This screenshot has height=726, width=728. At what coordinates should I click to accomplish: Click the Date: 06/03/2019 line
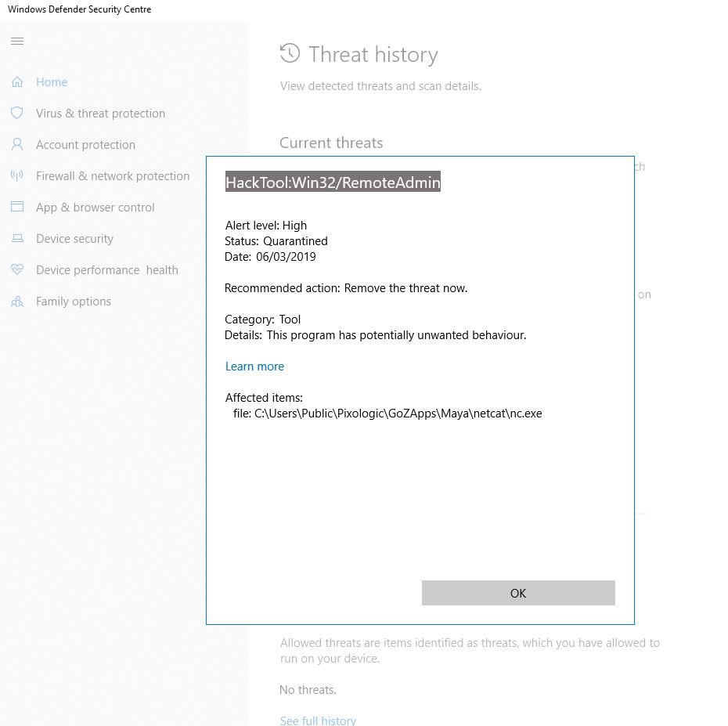pyautogui.click(x=270, y=257)
